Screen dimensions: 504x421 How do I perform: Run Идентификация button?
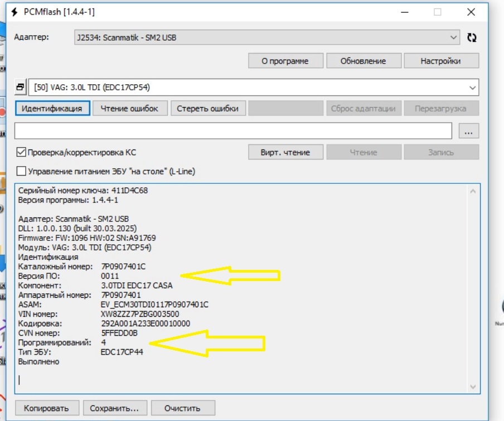(52, 108)
